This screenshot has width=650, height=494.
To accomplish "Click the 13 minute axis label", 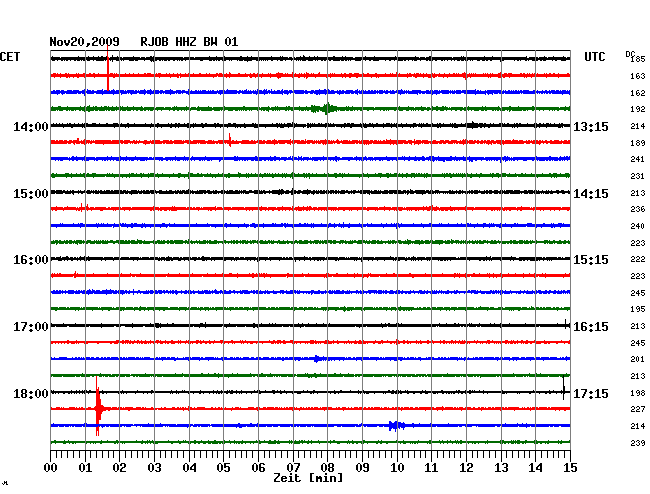I will 501,467.
